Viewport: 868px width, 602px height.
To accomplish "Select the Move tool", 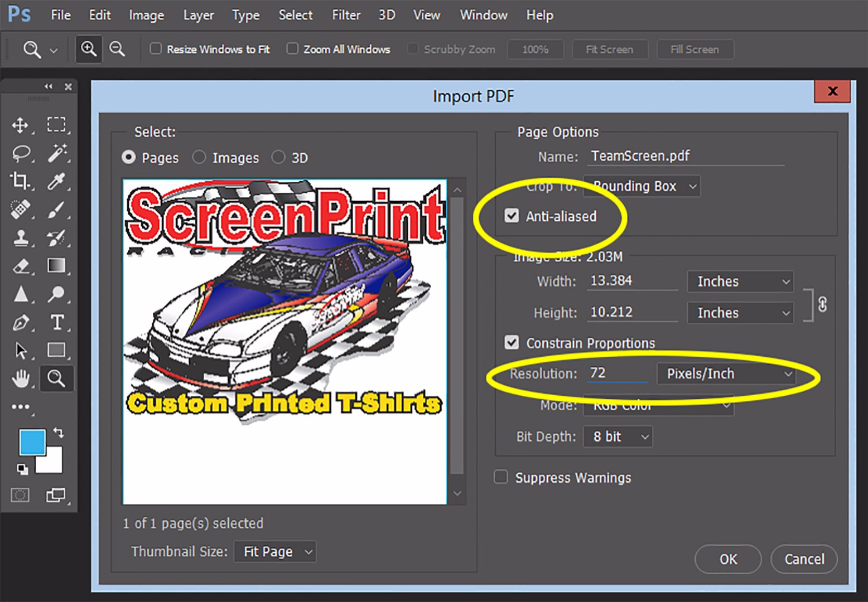I will click(21, 125).
